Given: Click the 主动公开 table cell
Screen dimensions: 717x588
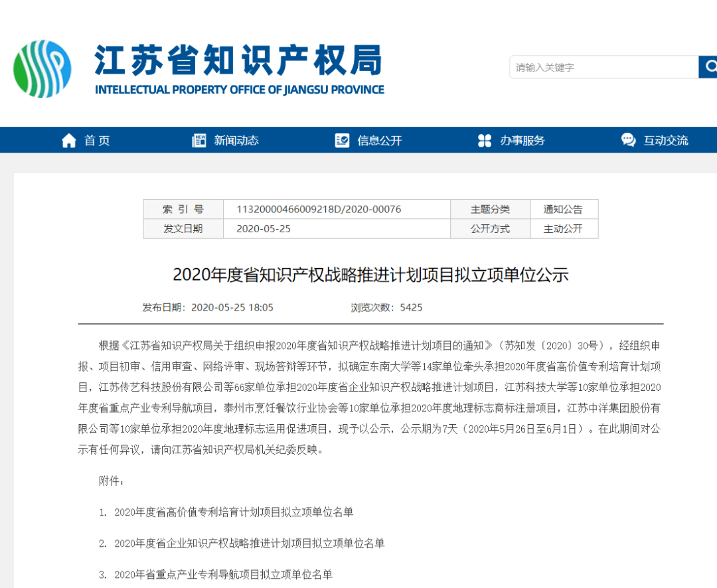Looking at the screenshot, I should 563,228.
